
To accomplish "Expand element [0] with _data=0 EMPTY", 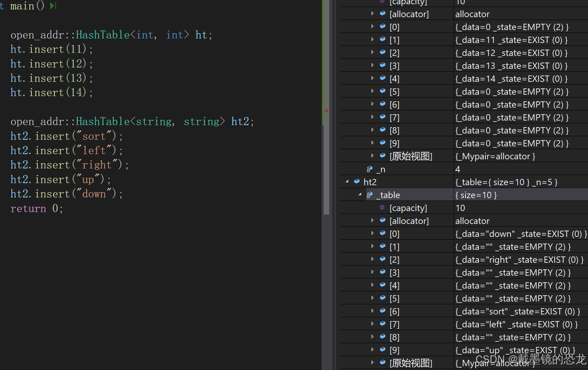I will point(372,27).
